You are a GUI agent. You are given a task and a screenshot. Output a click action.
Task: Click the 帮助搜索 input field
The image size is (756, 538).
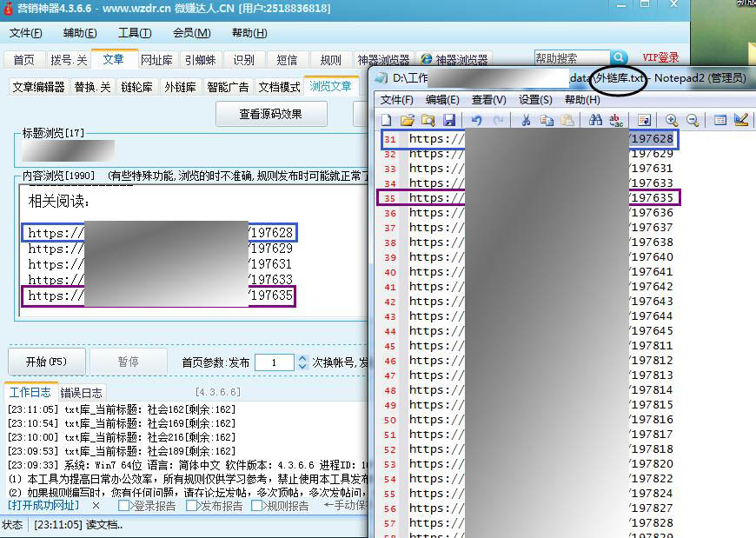pyautogui.click(x=571, y=58)
